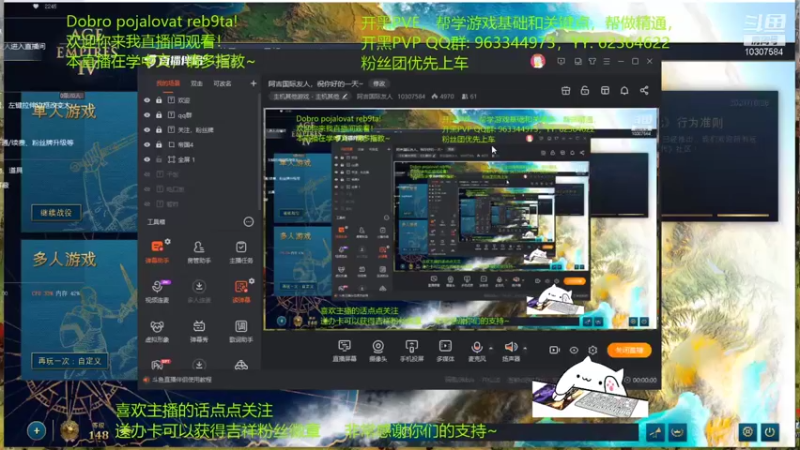Click 再玩一次：自定义 in the multiplayer card
Image resolution: width=800 pixels, height=450 pixels.
tap(69, 361)
